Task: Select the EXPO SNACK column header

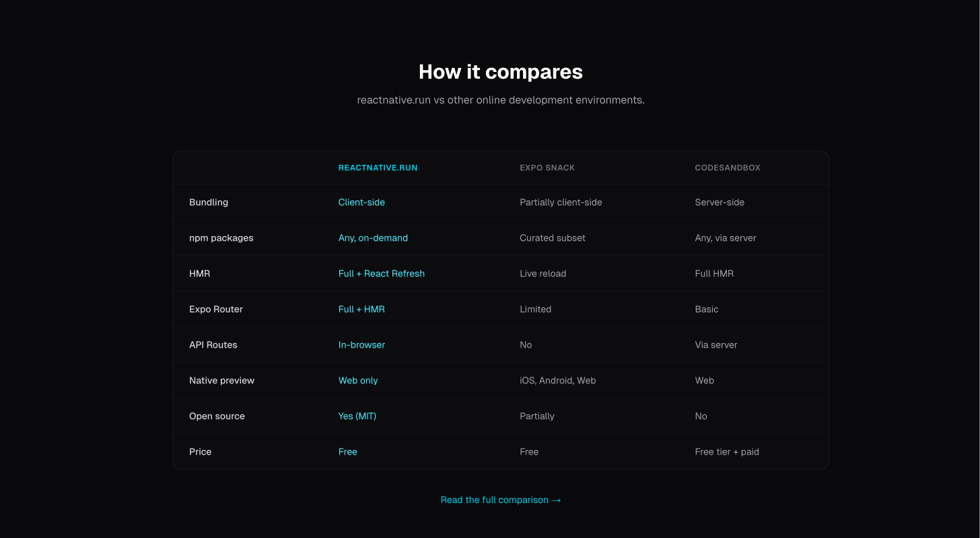Action: [x=547, y=167]
